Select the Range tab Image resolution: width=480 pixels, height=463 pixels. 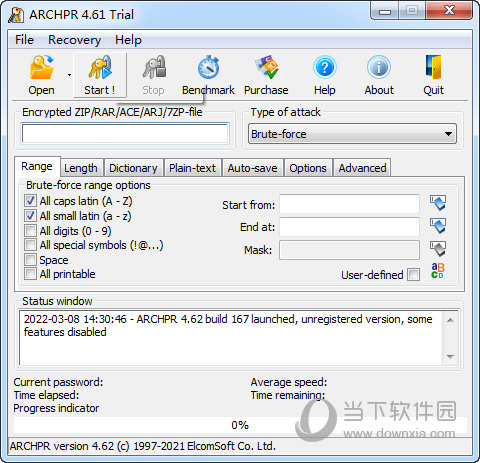click(37, 166)
